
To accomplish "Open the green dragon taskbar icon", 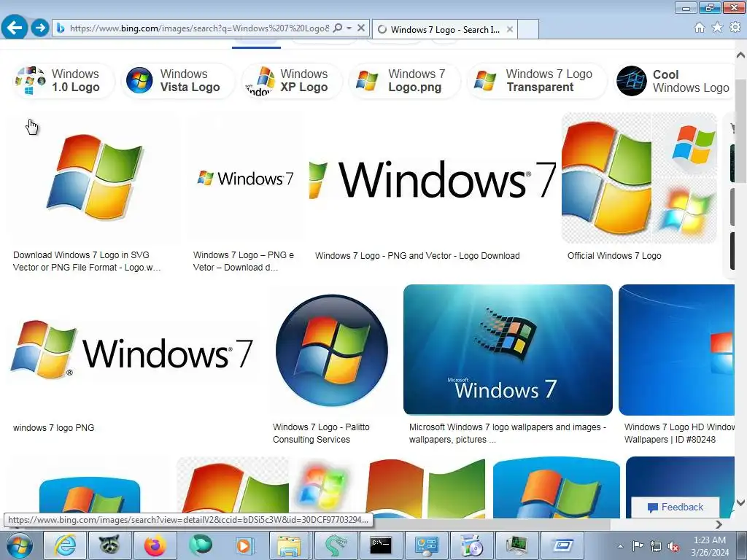I will pyautogui.click(x=336, y=545).
